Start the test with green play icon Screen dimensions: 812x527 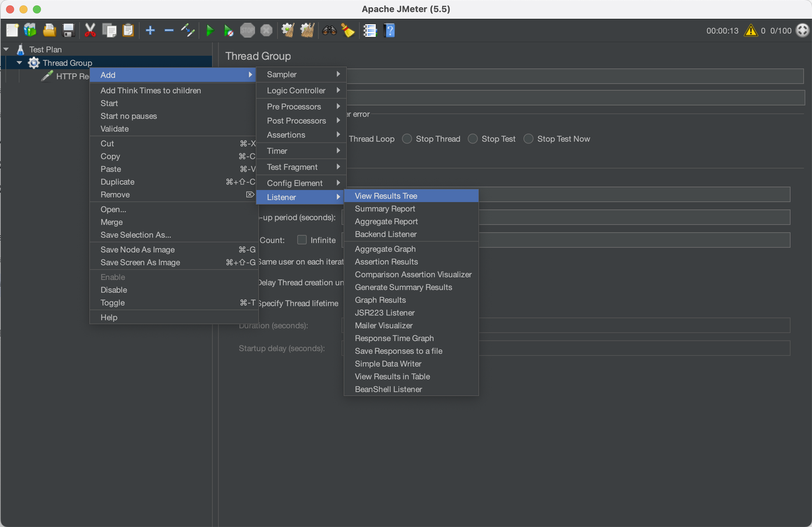pos(210,30)
